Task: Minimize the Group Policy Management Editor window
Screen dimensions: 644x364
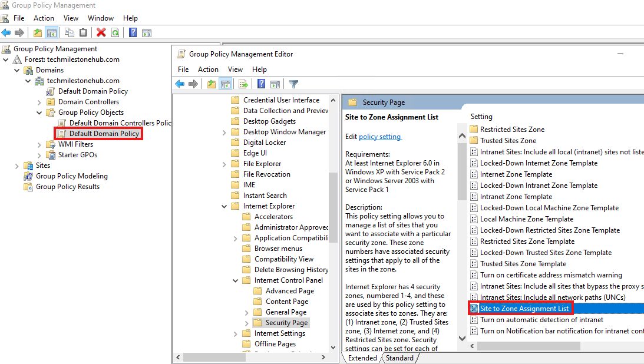Action: click(x=620, y=54)
